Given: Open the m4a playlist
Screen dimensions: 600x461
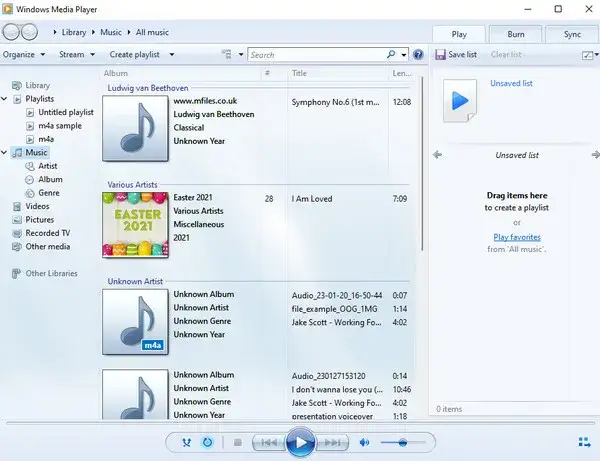Looking at the screenshot, I should click(x=46, y=139).
